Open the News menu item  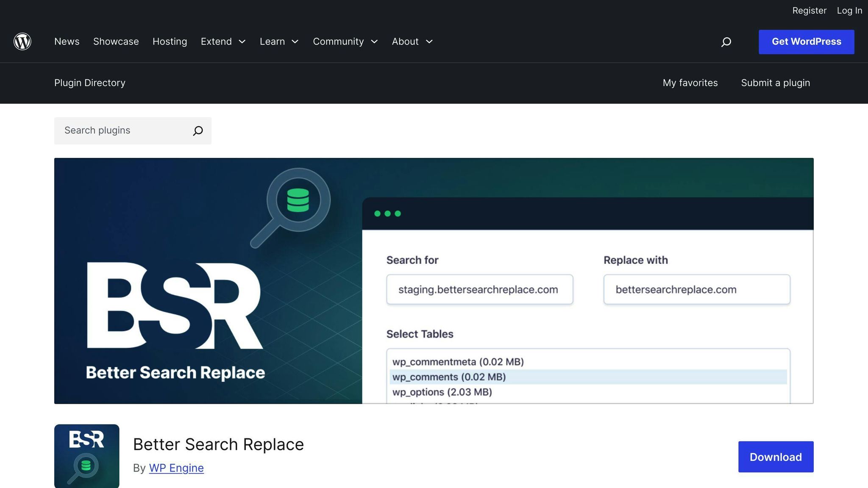point(67,42)
